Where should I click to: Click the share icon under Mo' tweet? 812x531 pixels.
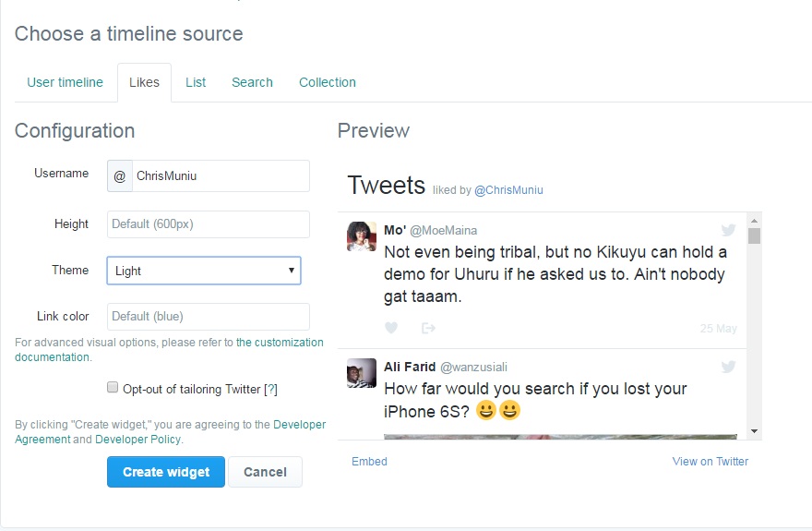coord(428,328)
